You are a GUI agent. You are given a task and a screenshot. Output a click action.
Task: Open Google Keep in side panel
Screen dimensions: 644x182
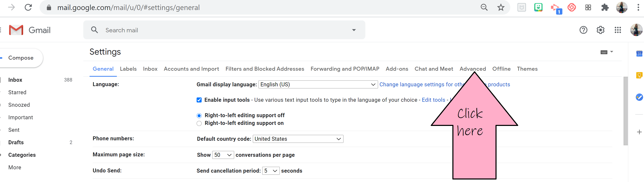639,75
